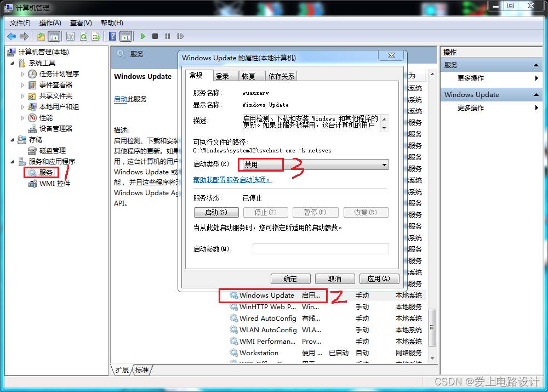
Task: Select the Workstation service row
Action: 327,353
